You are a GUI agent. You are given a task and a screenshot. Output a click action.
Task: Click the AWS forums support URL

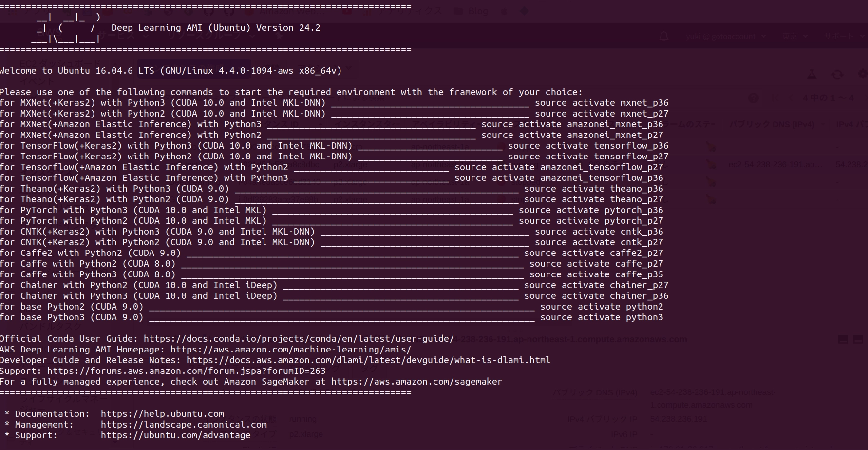(186, 371)
